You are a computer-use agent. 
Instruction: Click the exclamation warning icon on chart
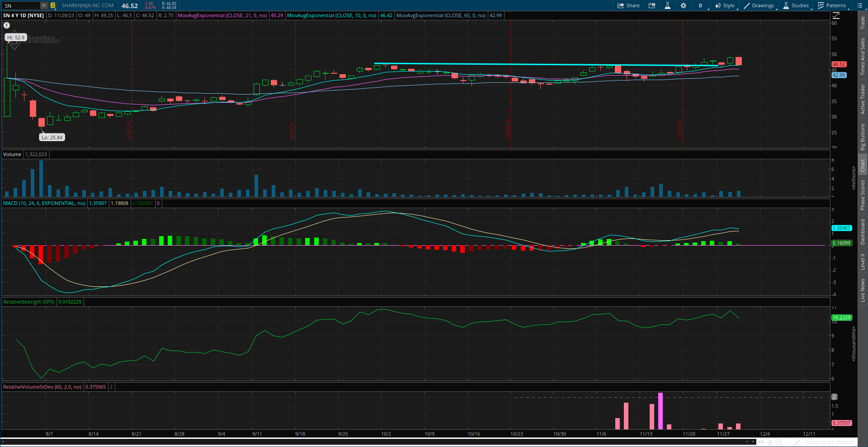point(7,25)
